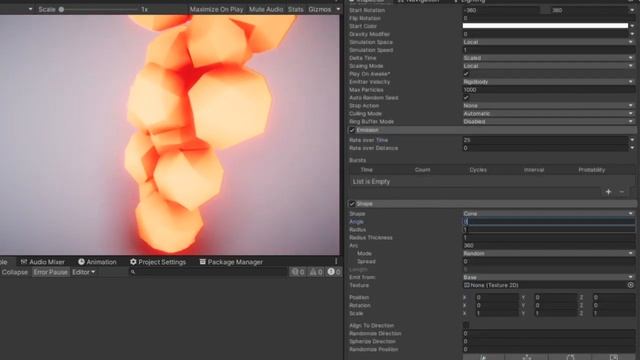Open Ring Buffer Mode dropdown
Image resolution: width=640 pixels, height=360 pixels.
(x=549, y=122)
